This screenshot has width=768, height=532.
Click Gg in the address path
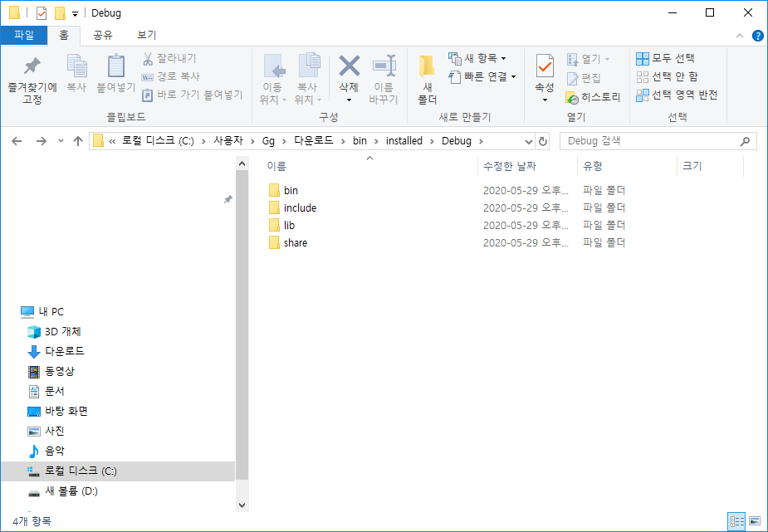point(268,141)
